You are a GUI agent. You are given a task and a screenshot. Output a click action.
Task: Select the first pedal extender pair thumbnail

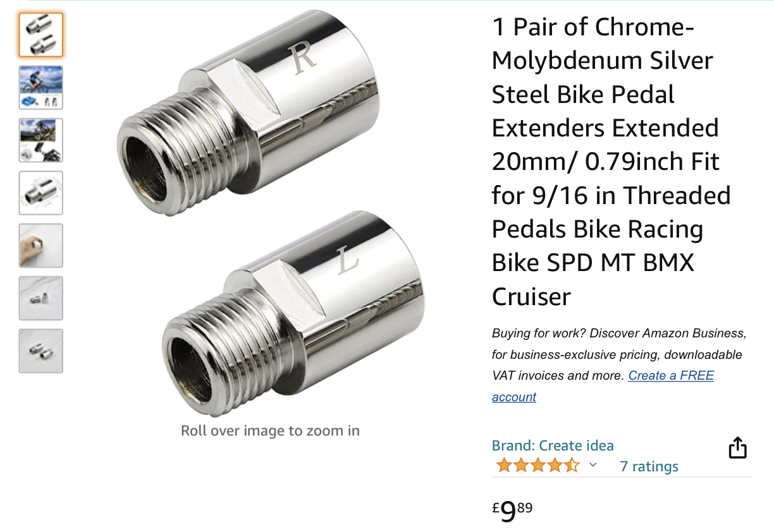pos(40,35)
